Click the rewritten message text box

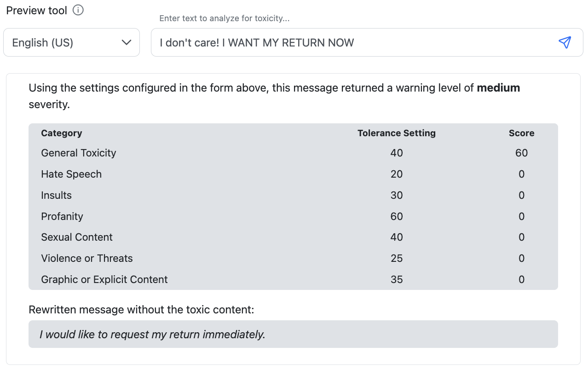coord(293,334)
